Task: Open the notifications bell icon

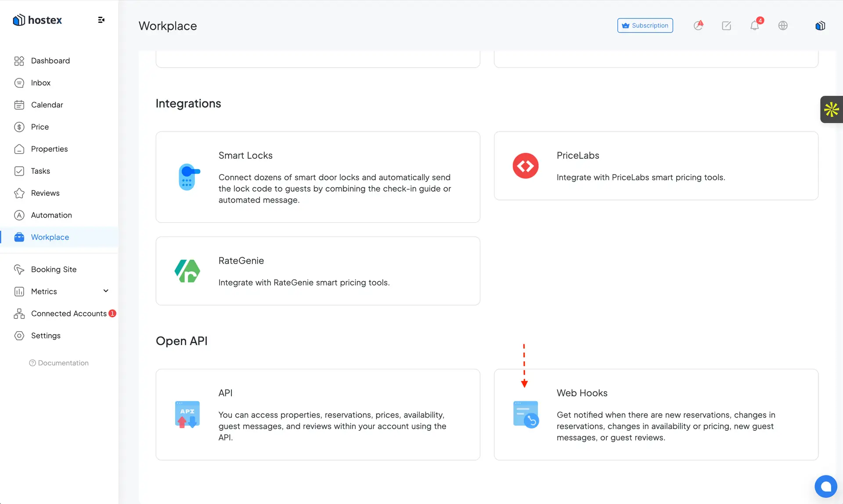Action: coord(754,25)
